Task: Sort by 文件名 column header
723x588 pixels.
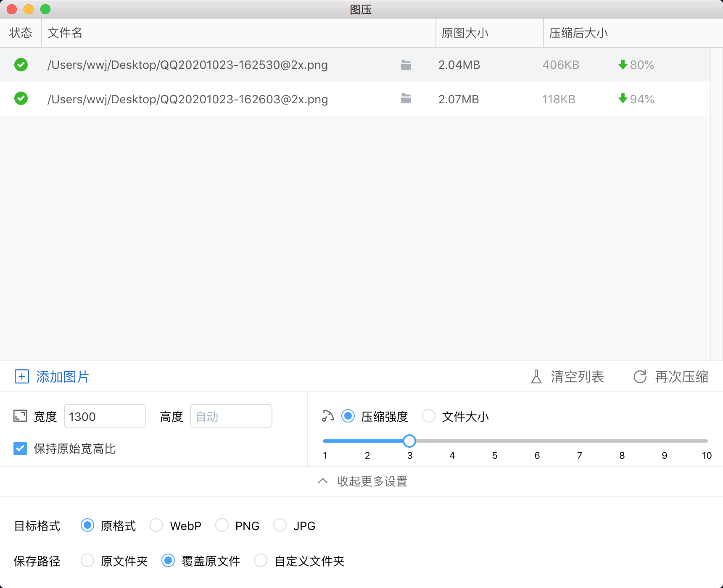Action: point(239,33)
